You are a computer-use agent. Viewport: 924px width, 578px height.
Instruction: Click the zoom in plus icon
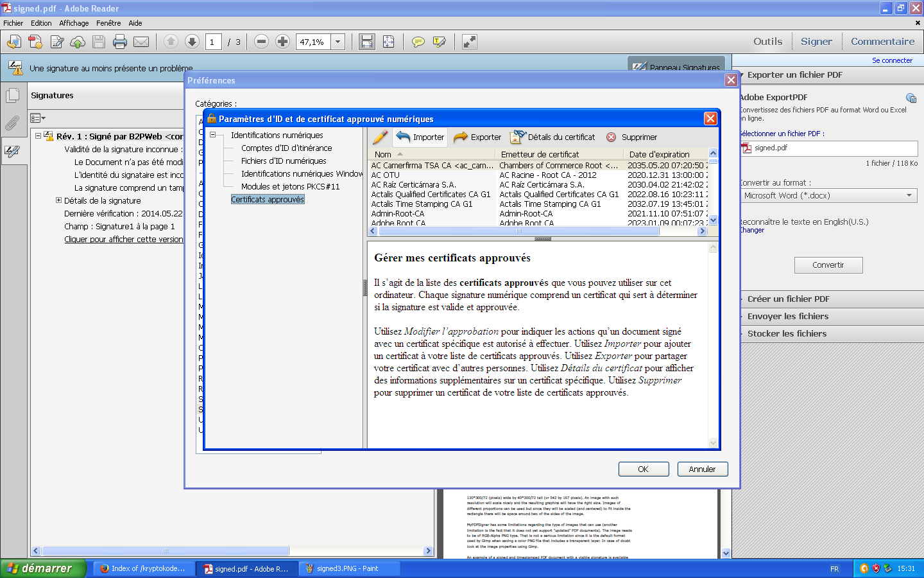point(282,42)
